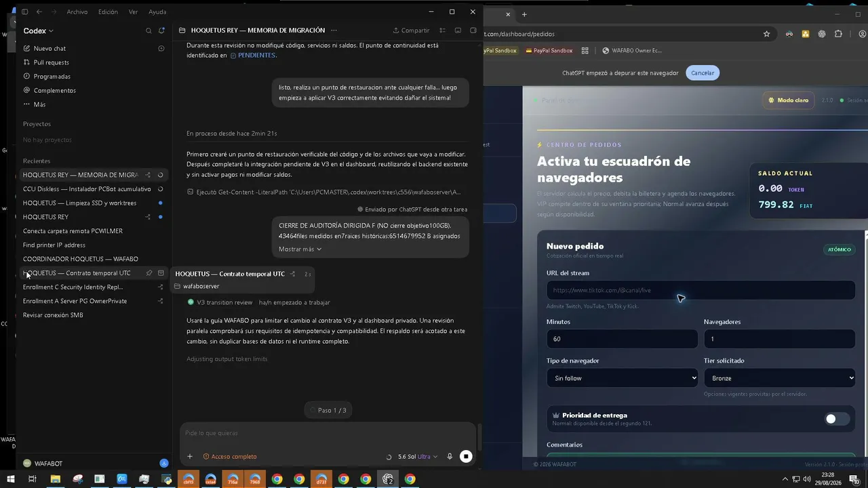Open File Explorer from the taskbar
Viewport: 868px width, 488px height.
click(x=55, y=479)
